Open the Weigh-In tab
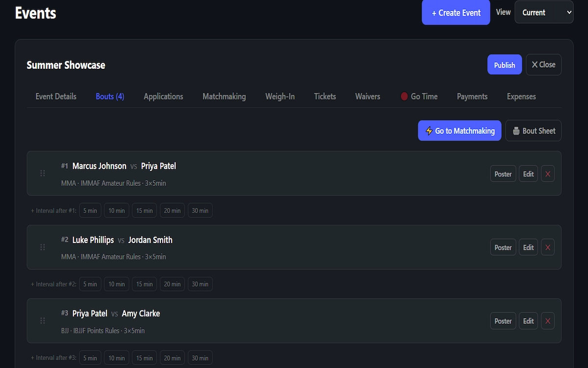 [x=280, y=96]
